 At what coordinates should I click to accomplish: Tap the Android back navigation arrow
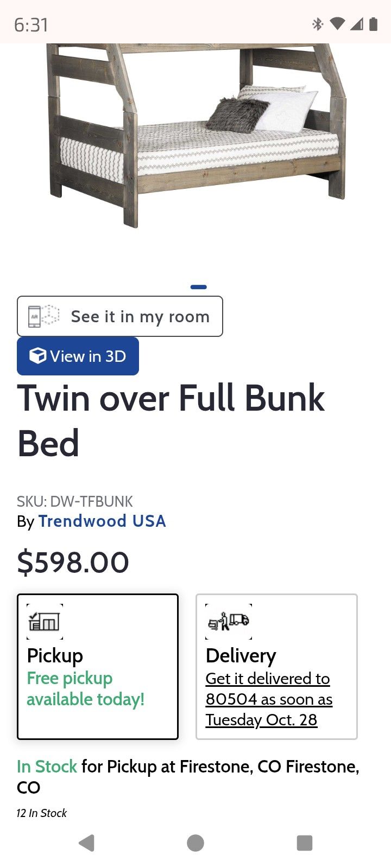pyautogui.click(x=87, y=844)
